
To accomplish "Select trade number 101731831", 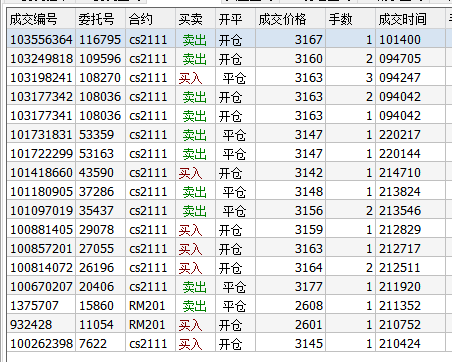I will [x=41, y=135].
